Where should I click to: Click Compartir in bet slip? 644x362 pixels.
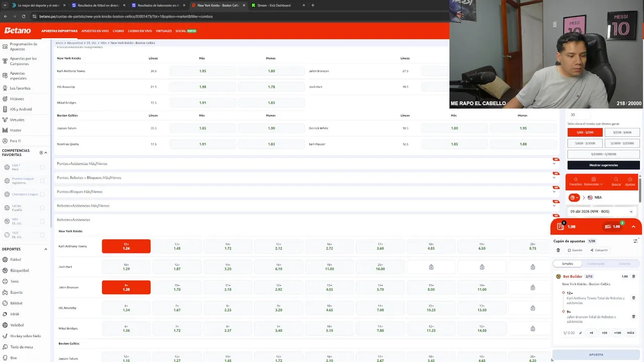(599, 250)
